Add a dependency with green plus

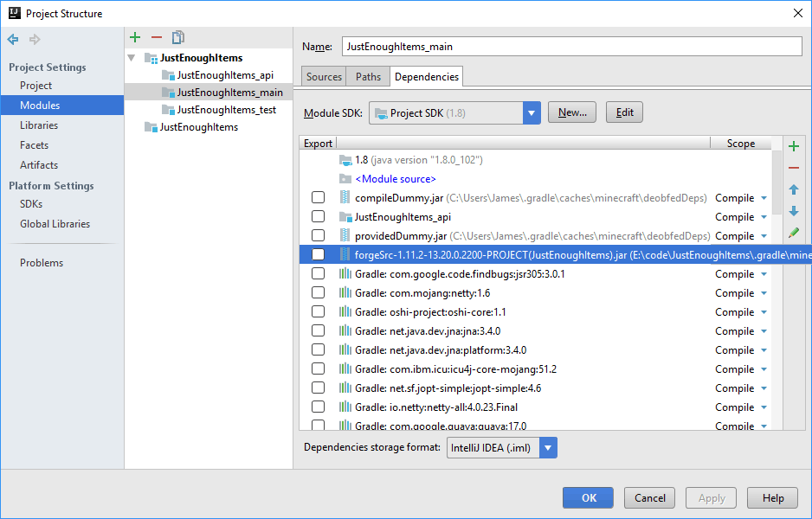(793, 146)
